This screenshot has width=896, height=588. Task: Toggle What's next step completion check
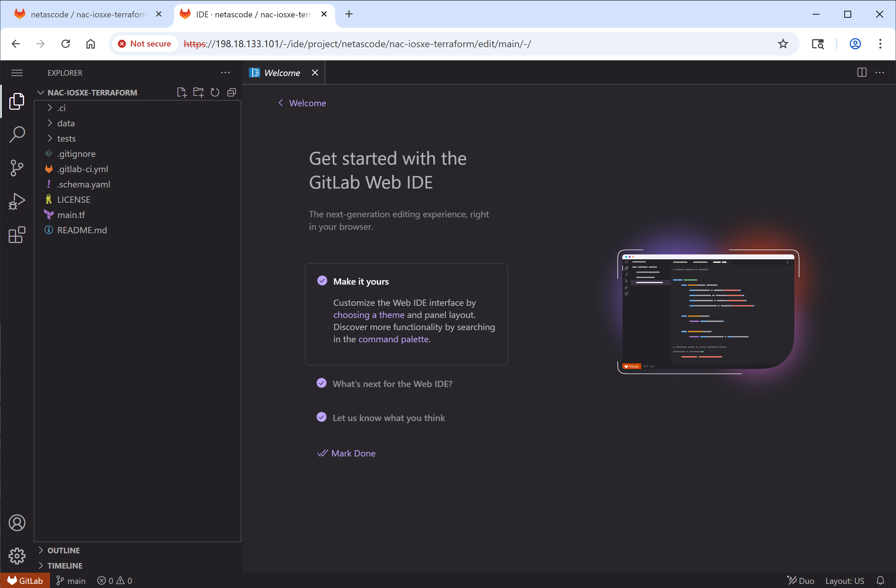click(x=322, y=383)
